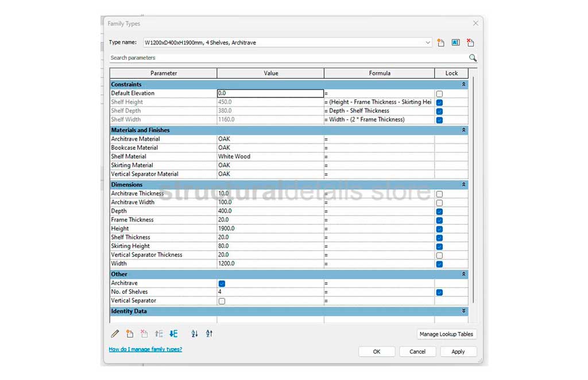This screenshot has width=588, height=380.
Task: Open 'How do I manage family types?' link
Action: tap(145, 349)
